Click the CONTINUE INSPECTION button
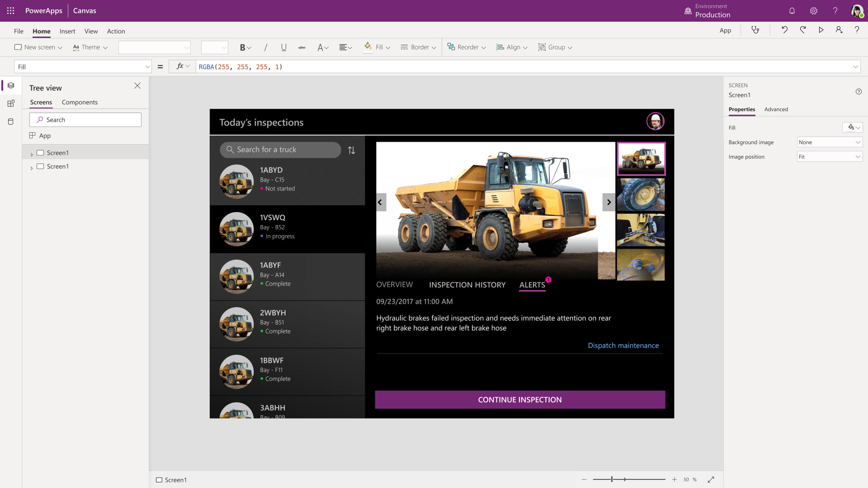Viewport: 868px width, 488px height. tap(520, 399)
